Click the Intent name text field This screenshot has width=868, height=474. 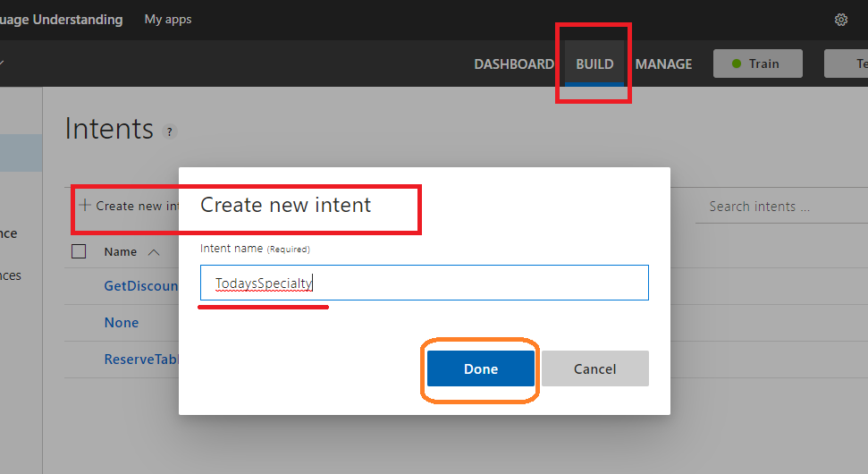(x=424, y=283)
